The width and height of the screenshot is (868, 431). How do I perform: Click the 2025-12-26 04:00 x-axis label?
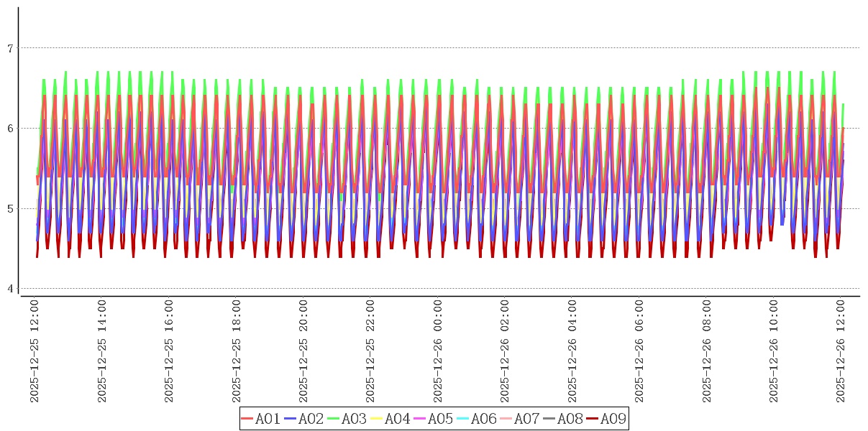tap(572, 351)
